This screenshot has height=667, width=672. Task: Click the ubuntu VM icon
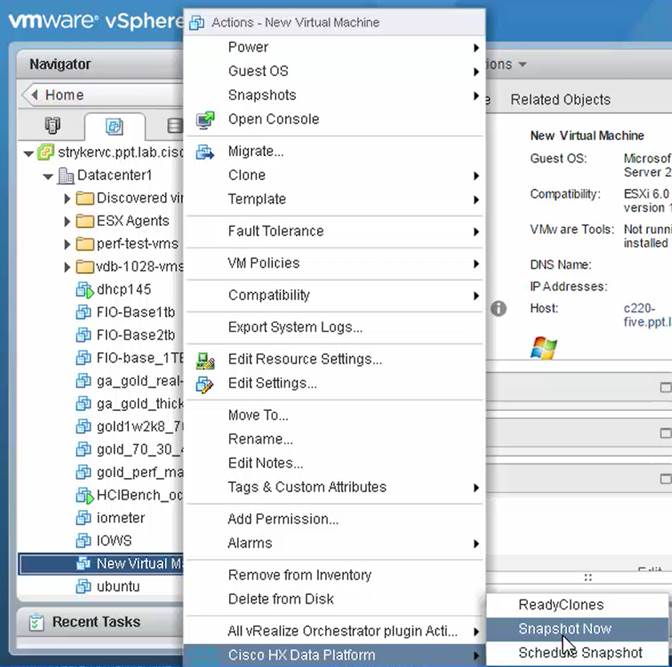(x=84, y=586)
